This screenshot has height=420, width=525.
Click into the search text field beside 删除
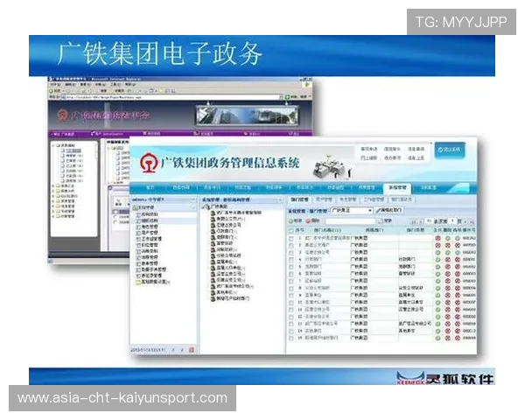[351, 221]
